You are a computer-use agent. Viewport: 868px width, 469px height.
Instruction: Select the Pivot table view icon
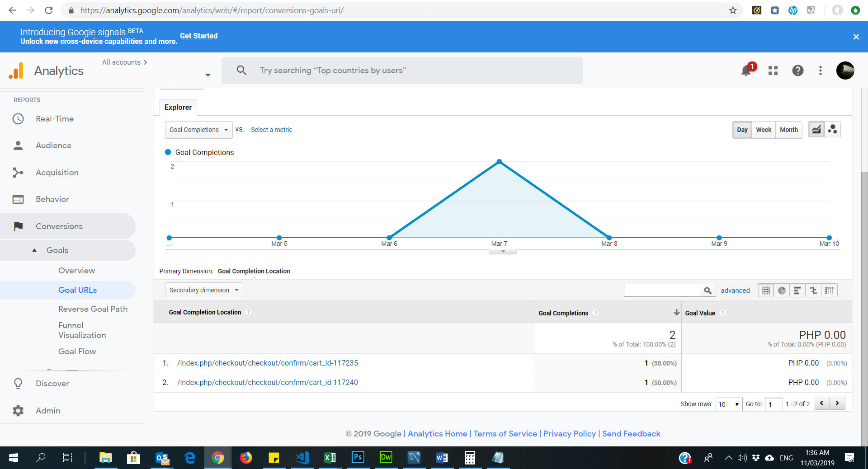pos(829,291)
